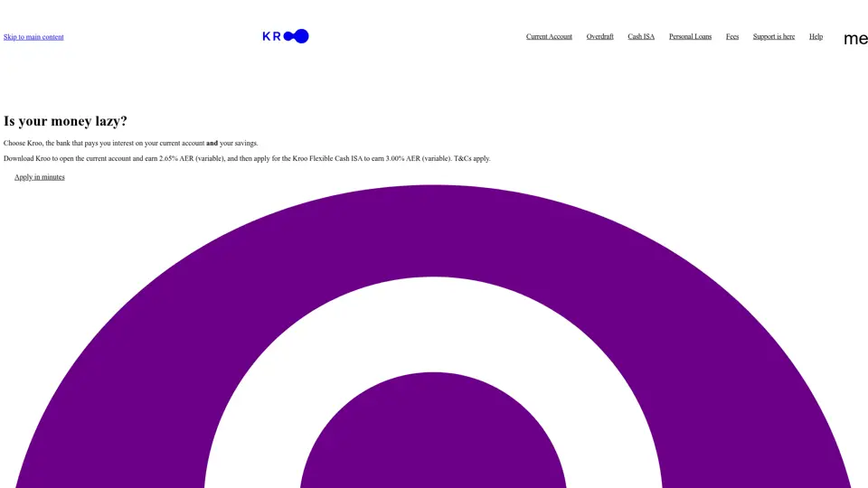Open the Help link
This screenshot has height=488, width=868.
(x=816, y=36)
